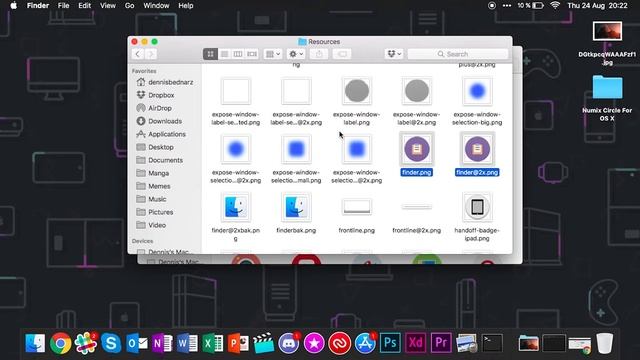Open Photoshop from the Dock

(x=390, y=343)
